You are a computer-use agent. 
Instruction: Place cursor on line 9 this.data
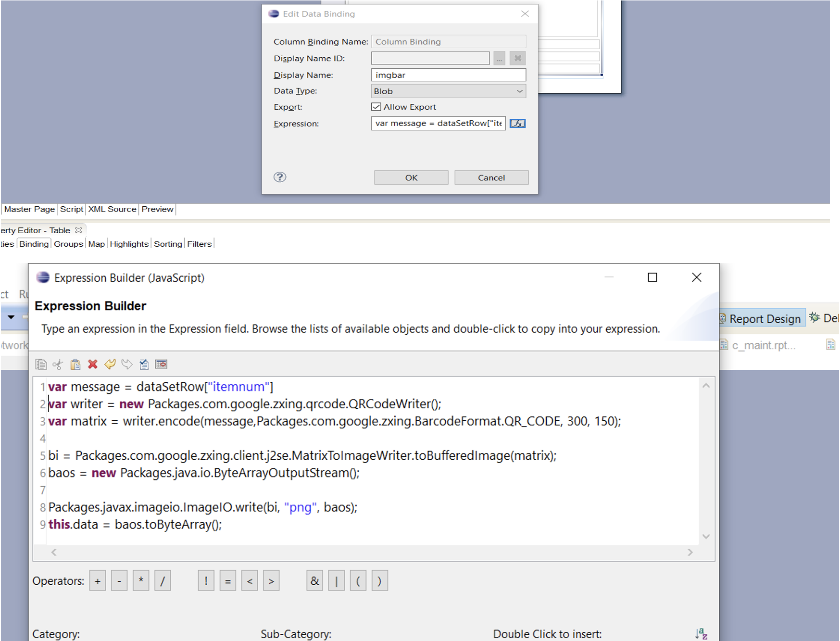tap(135, 525)
